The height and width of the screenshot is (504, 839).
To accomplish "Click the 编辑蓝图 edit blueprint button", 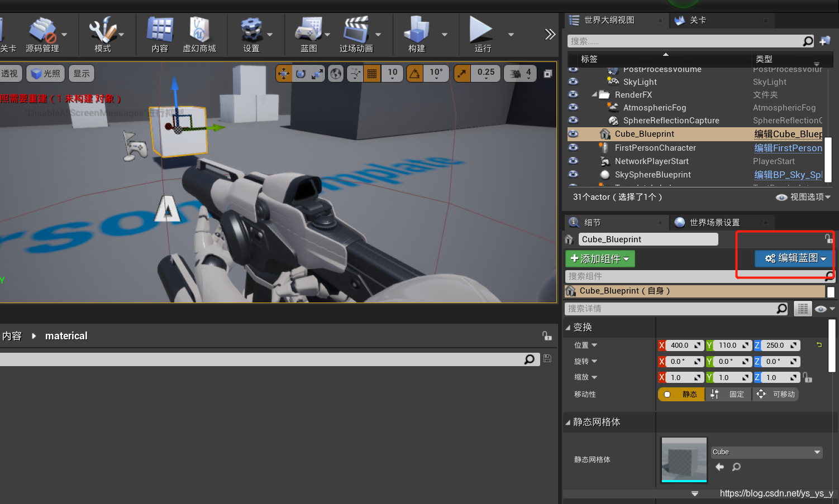I will tap(793, 258).
